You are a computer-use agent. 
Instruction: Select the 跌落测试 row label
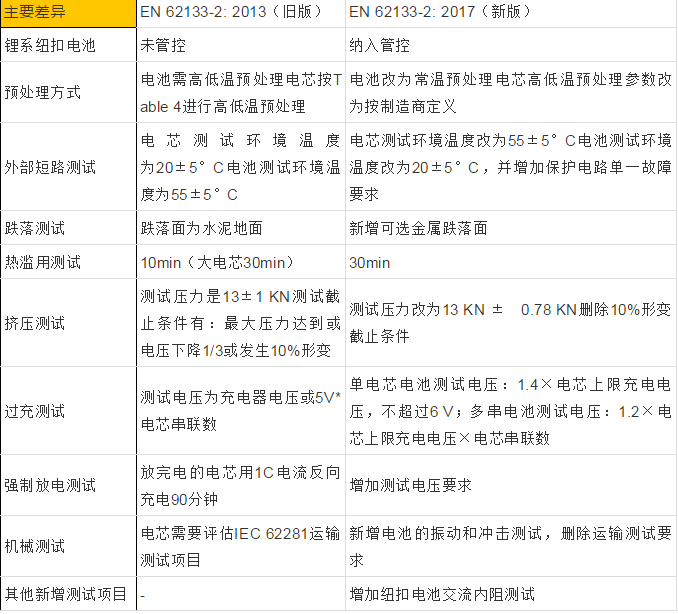tap(36, 228)
